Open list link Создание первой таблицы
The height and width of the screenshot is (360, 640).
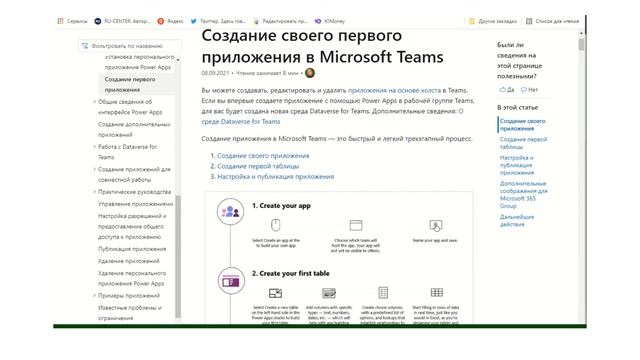coord(258,166)
